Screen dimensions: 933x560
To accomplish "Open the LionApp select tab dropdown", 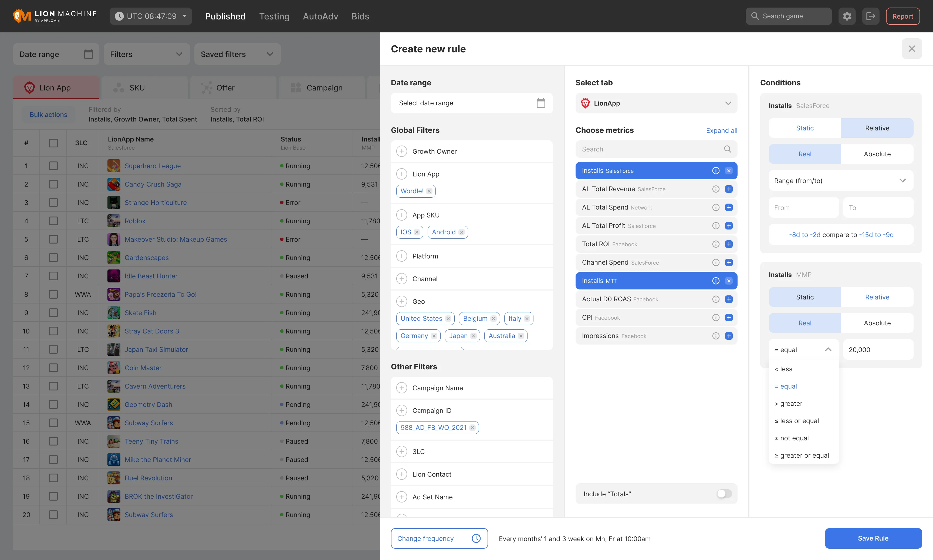I will [x=656, y=103].
